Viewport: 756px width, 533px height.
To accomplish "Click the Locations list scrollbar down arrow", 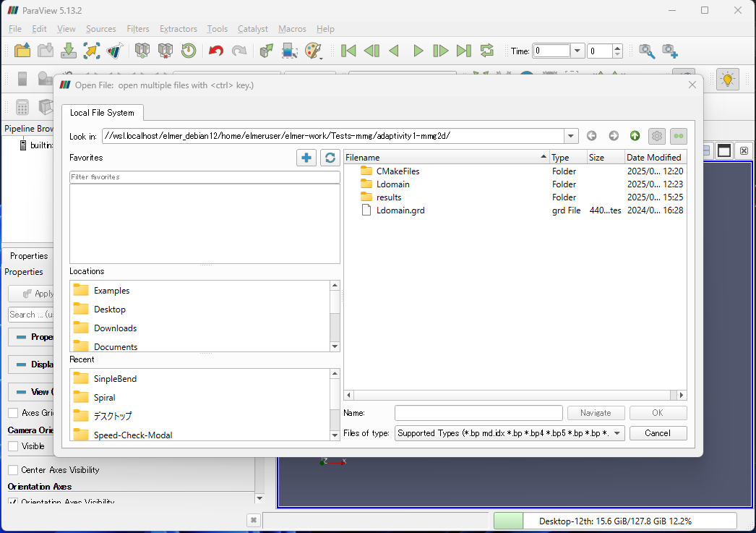I will point(335,347).
